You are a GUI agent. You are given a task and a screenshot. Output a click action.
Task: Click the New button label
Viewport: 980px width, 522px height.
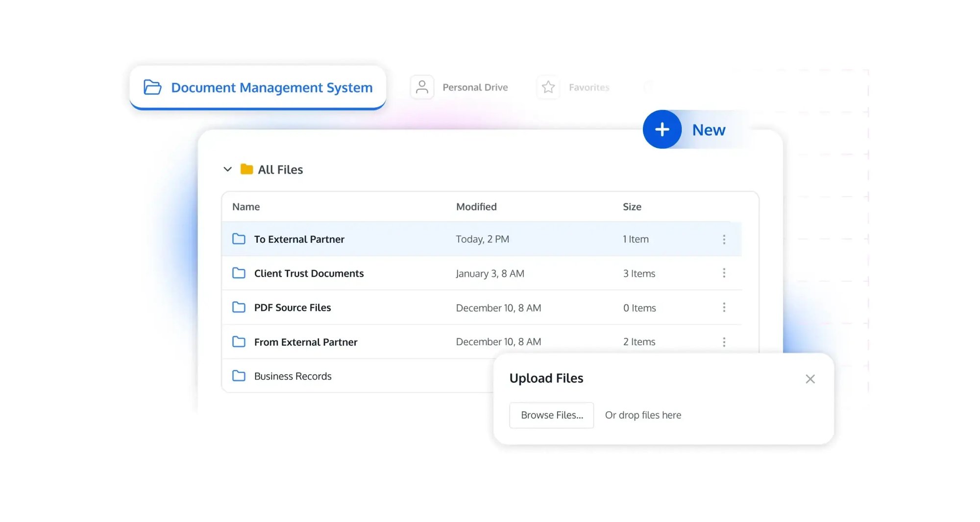click(709, 130)
